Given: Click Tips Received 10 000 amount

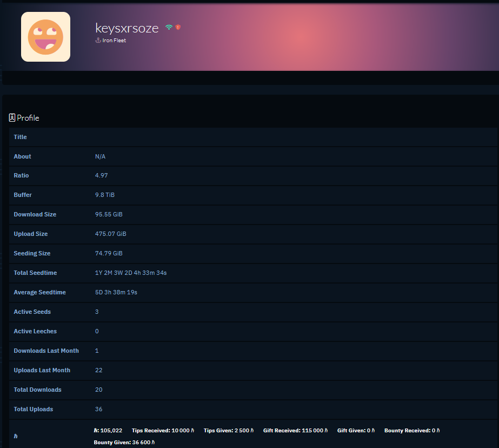Looking at the screenshot, I should point(182,431).
